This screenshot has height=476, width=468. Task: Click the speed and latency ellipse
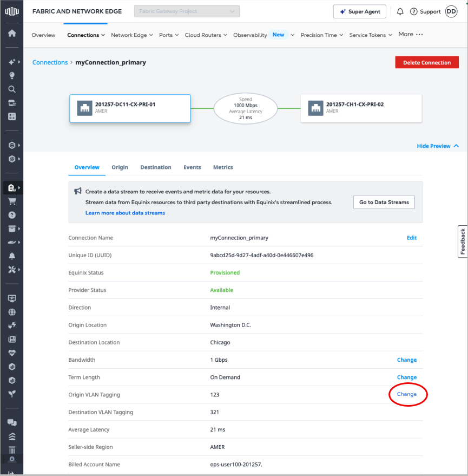[x=246, y=108]
